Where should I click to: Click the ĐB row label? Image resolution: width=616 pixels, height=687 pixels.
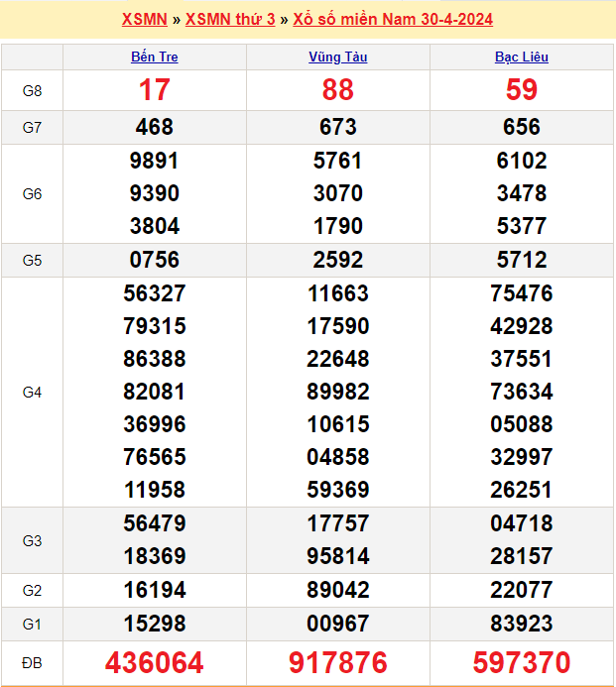(x=32, y=662)
